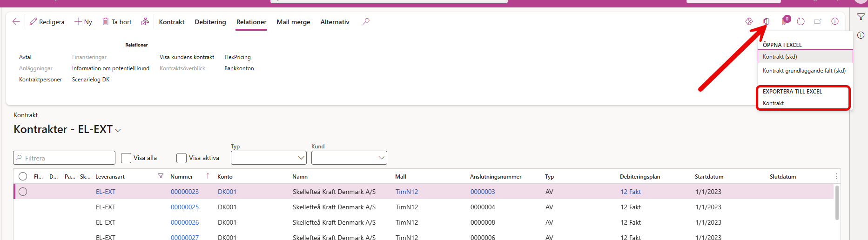Click the action pane search magnifier
868x240 pixels.
[366, 21]
